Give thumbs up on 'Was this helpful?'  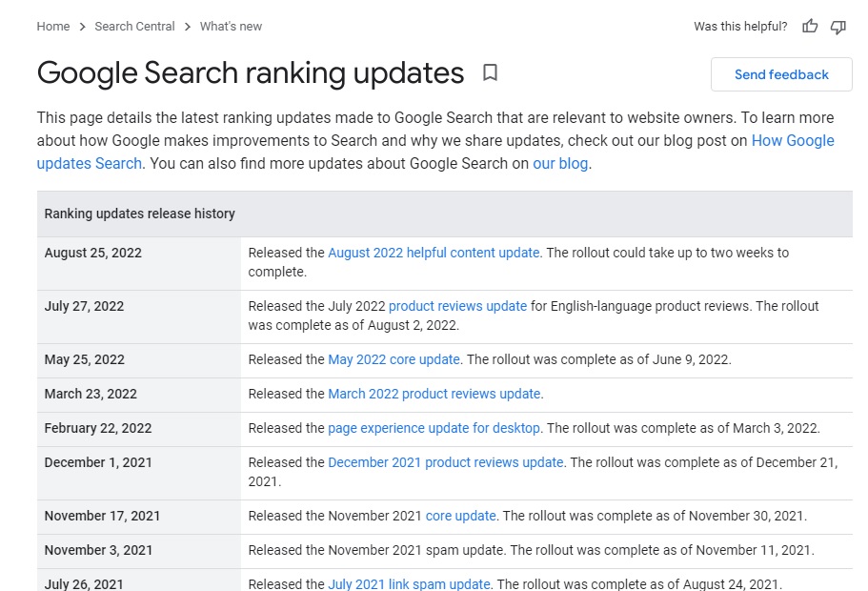click(x=809, y=27)
